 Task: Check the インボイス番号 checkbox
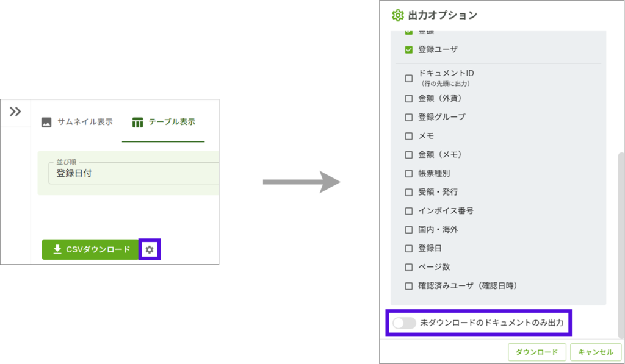pos(409,211)
